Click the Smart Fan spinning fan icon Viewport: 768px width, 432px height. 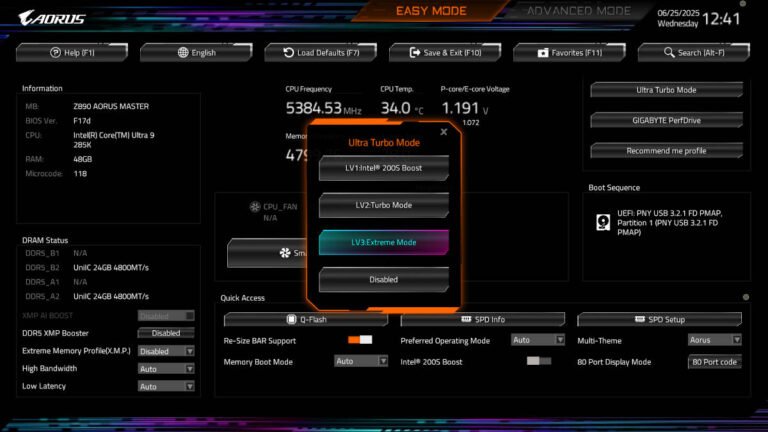click(x=285, y=253)
